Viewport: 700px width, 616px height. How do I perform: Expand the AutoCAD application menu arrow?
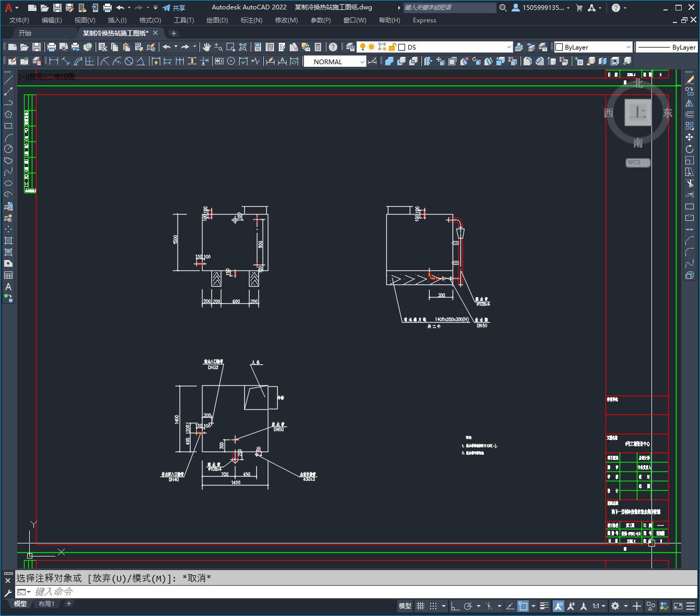point(17,8)
